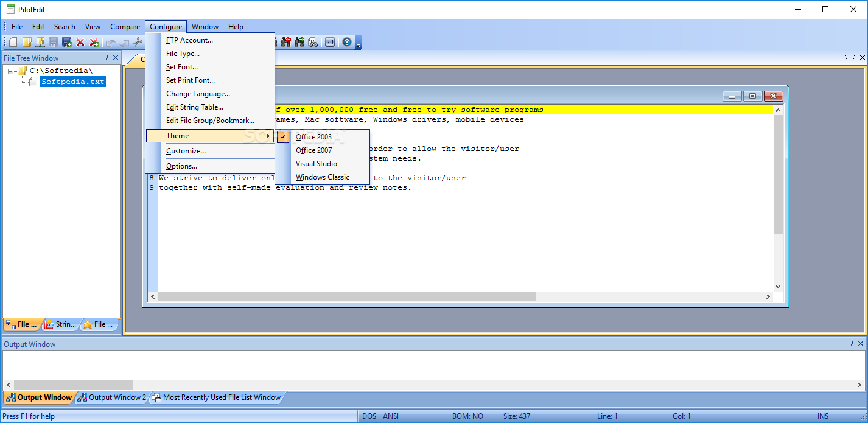The image size is (868, 423).
Task: Click the Output Window horizontal scrollbar thumb
Action: tap(73, 385)
